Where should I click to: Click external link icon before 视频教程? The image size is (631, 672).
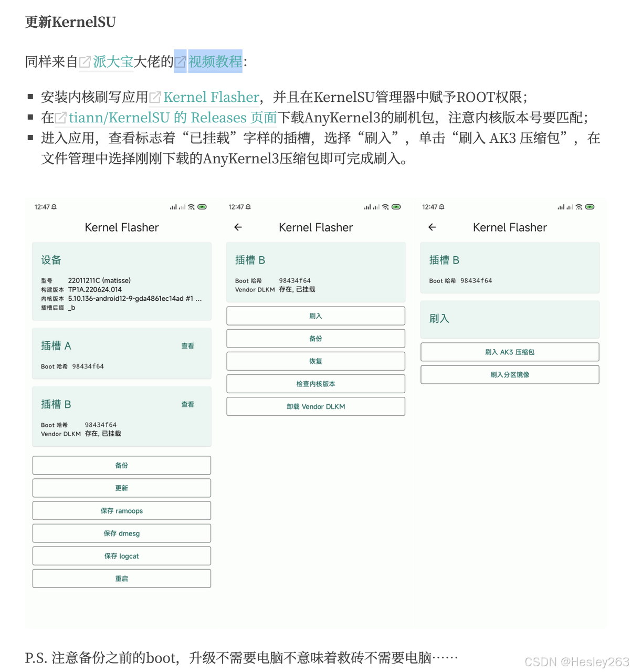click(x=180, y=62)
